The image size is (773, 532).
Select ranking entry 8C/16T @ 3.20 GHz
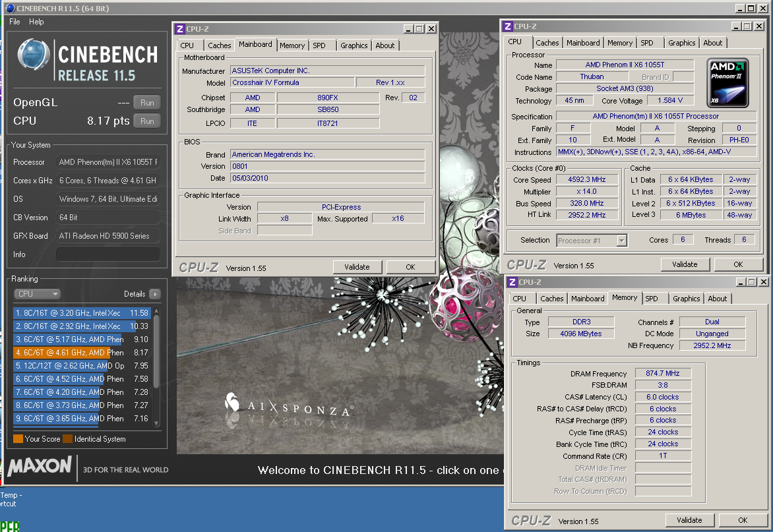82,312
